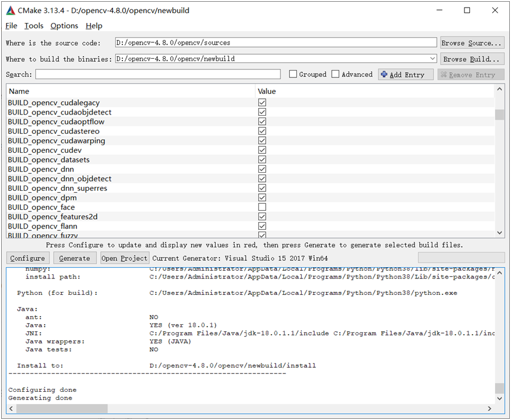Click the variable list scroll up arrow
Image resolution: width=511 pixels, height=420 pixels.
(499, 89)
